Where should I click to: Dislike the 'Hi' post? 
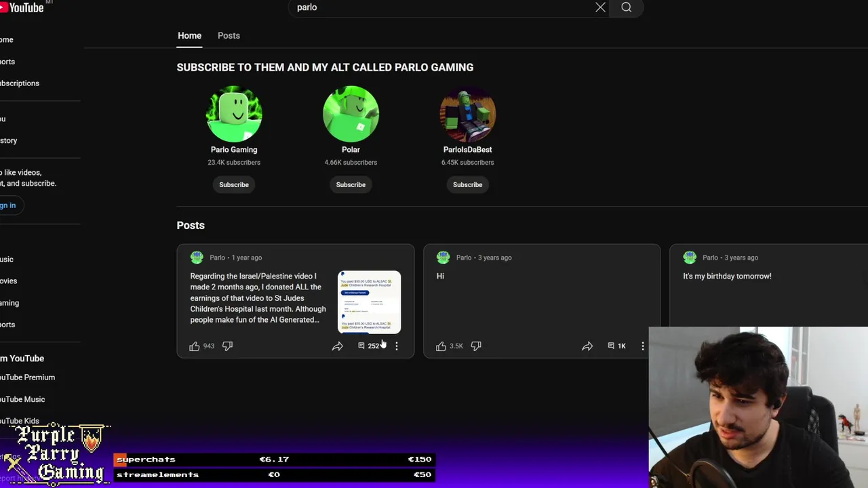pos(476,346)
